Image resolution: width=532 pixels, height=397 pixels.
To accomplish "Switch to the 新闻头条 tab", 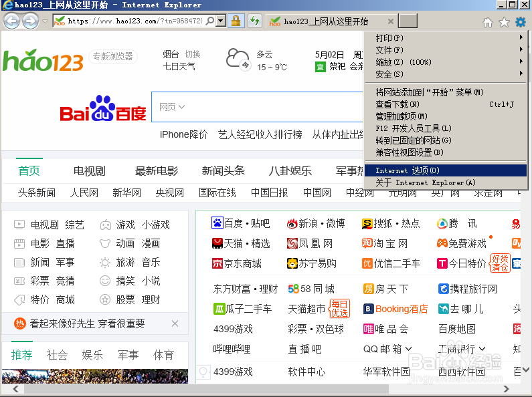I will click(x=224, y=170).
